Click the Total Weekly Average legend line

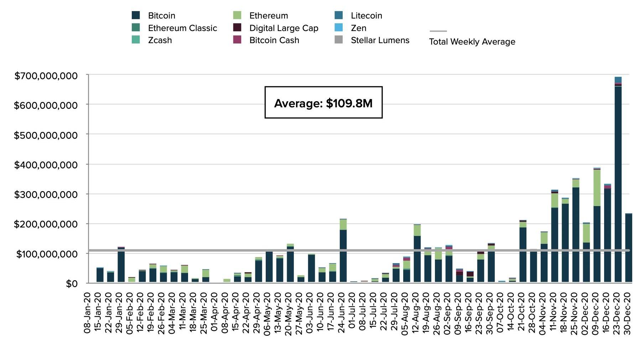(x=438, y=31)
